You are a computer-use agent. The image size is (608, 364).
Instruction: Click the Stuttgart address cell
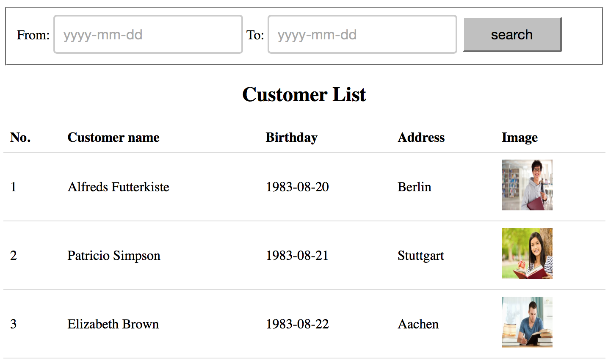tap(420, 256)
